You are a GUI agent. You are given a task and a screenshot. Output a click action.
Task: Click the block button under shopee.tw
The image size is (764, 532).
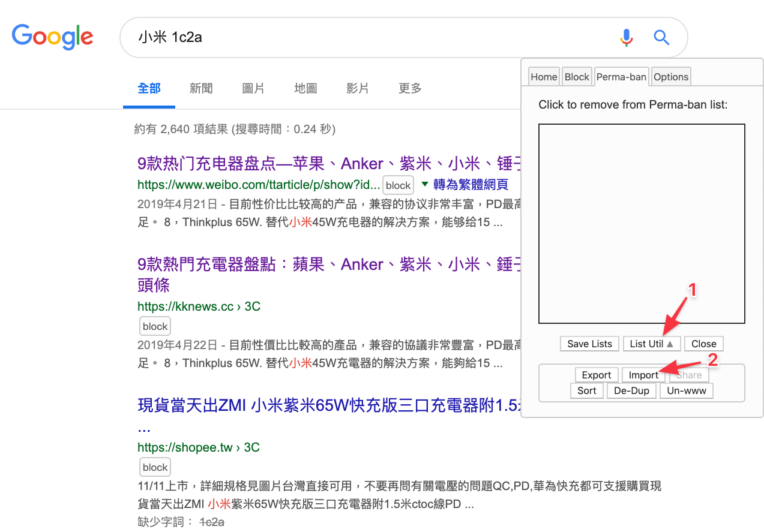click(x=155, y=467)
